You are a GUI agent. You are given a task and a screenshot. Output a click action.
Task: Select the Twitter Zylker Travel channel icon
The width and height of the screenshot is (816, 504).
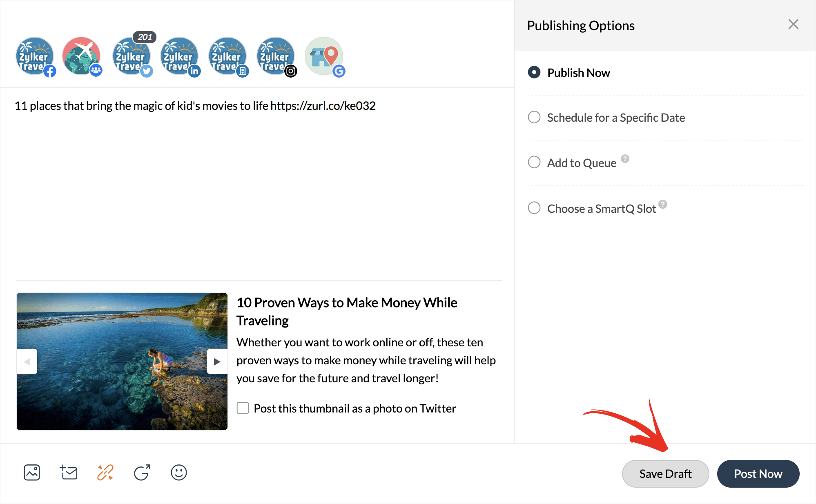click(x=131, y=56)
